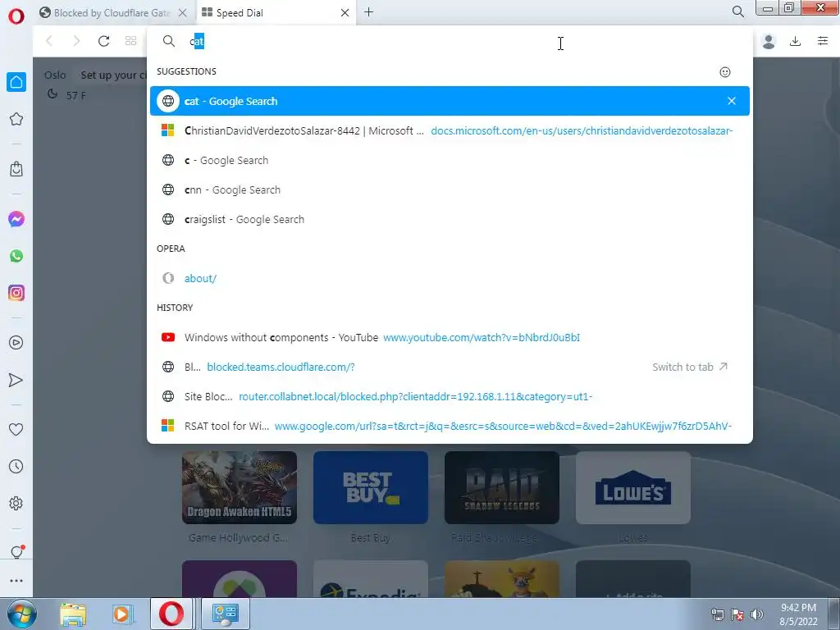Open the Easy Setup sliders icon
Viewport: 840px width, 630px height.
[x=823, y=41]
